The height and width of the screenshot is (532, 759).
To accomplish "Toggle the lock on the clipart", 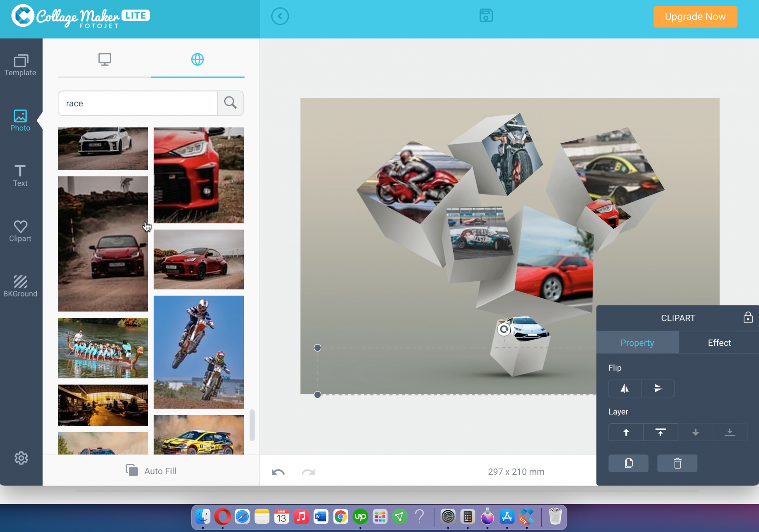I will [748, 317].
